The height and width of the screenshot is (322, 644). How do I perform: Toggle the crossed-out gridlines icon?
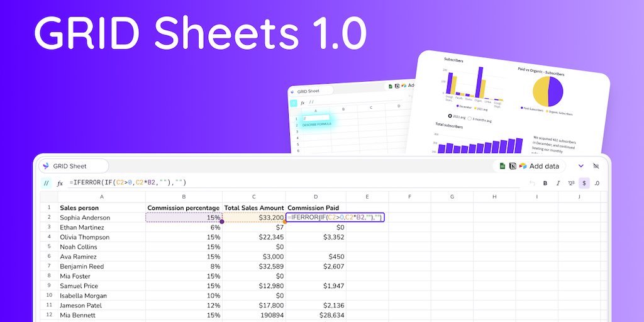(x=596, y=166)
